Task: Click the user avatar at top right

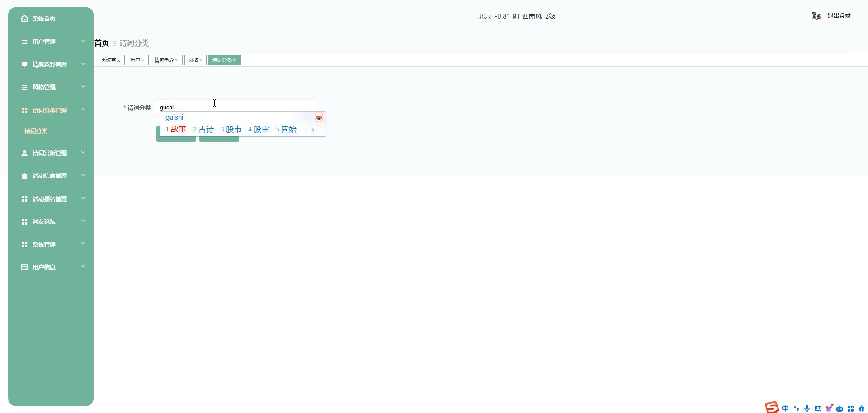Action: coord(816,15)
